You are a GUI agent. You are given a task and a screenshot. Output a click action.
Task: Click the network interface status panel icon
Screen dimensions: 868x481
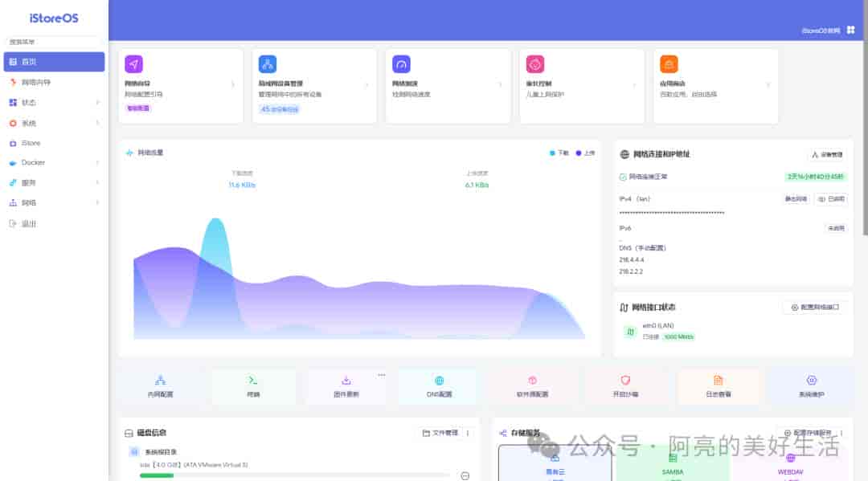(x=624, y=308)
